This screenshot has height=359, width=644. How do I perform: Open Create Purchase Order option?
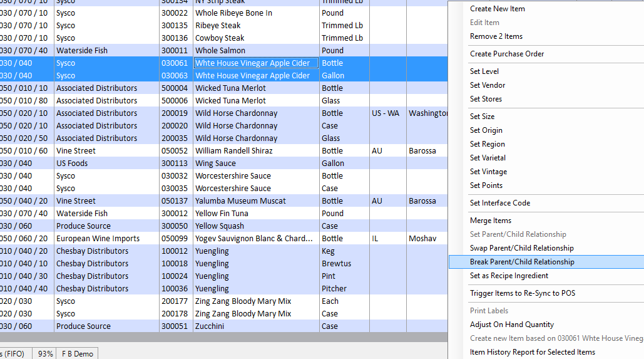pyautogui.click(x=507, y=54)
